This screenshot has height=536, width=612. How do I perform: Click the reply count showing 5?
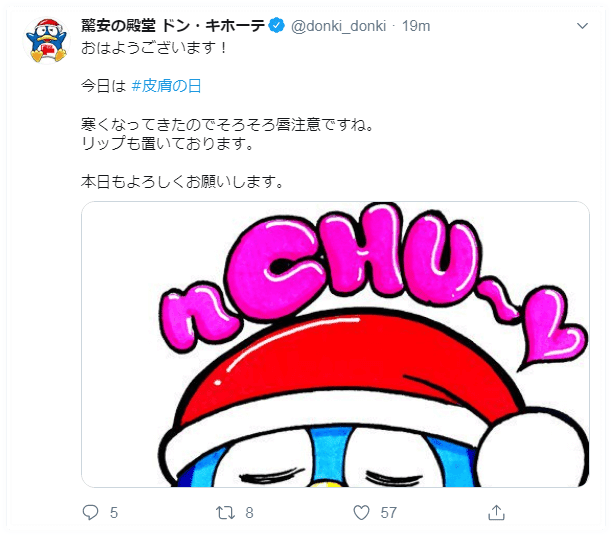click(x=114, y=513)
